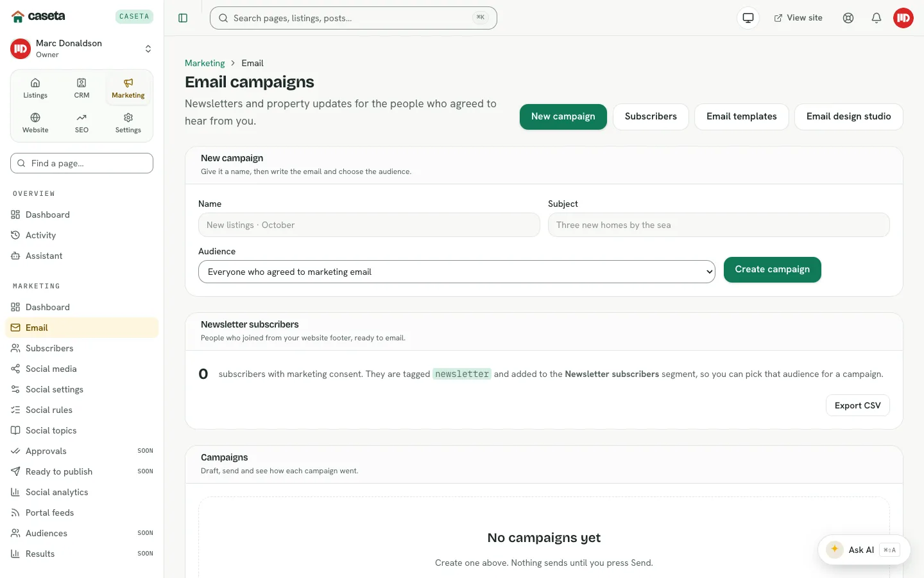Open Social analytics in sidebar
924x578 pixels.
[81, 492]
